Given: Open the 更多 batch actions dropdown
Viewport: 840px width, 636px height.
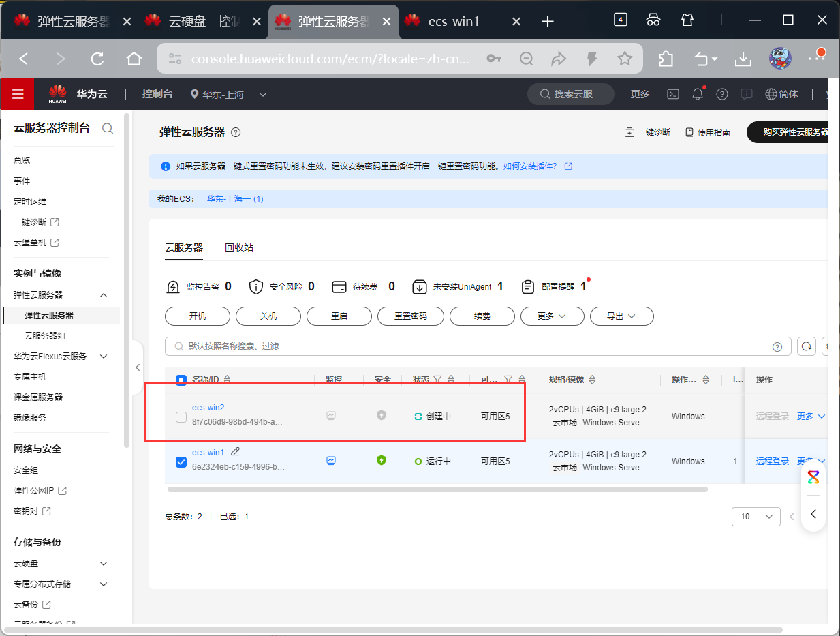Looking at the screenshot, I should click(553, 316).
